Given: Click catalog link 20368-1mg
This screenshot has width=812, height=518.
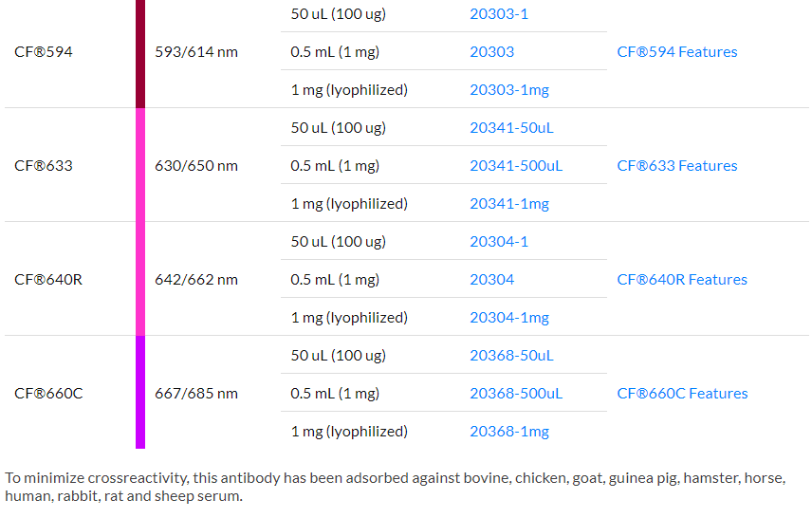Looking at the screenshot, I should tap(509, 432).
